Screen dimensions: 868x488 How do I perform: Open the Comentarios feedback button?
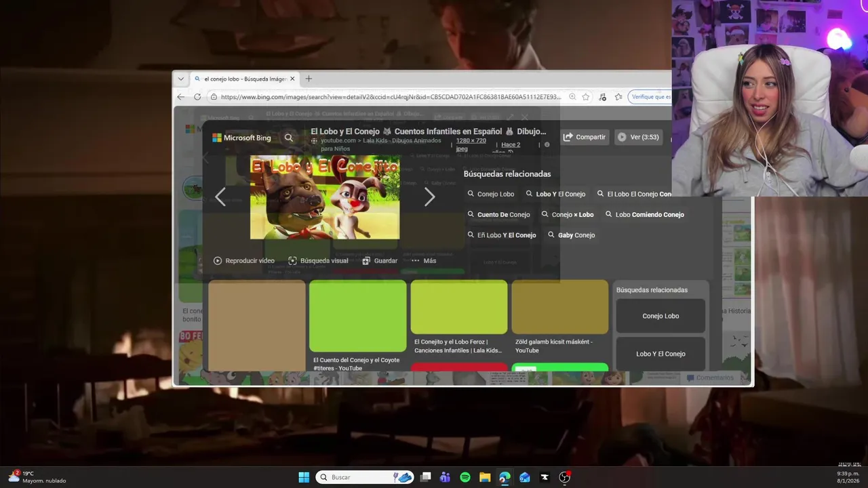point(710,378)
